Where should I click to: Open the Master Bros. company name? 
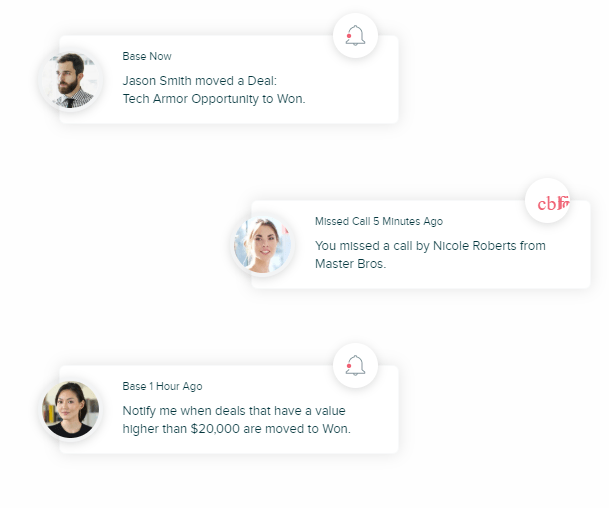[x=350, y=264]
